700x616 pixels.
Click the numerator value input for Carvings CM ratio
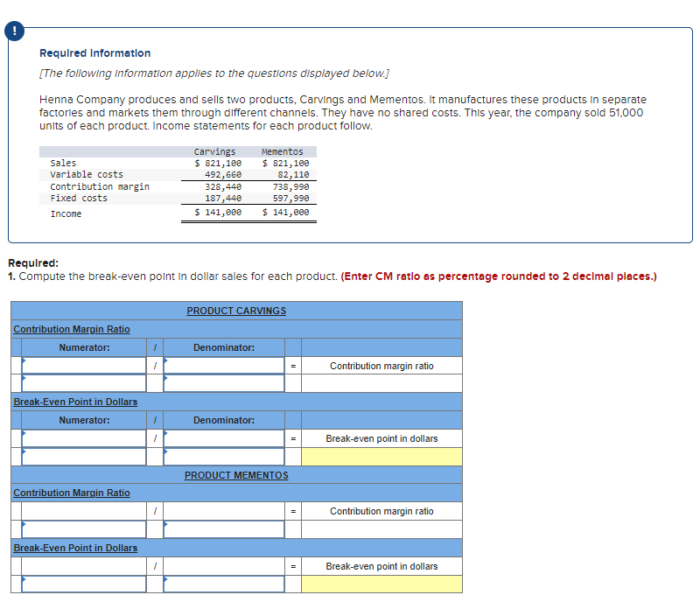click(81, 383)
